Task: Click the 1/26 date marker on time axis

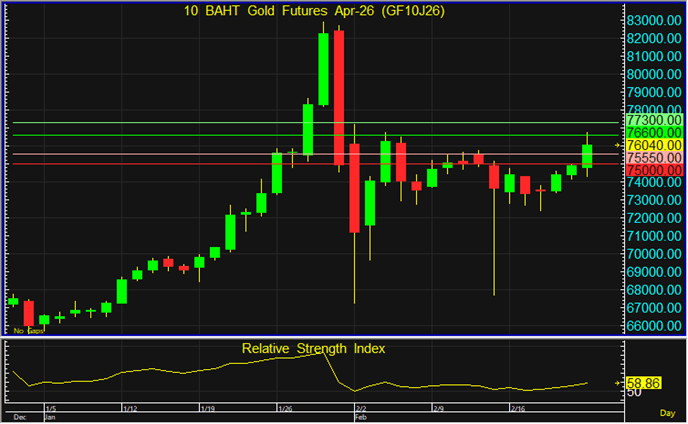Action: (x=285, y=408)
